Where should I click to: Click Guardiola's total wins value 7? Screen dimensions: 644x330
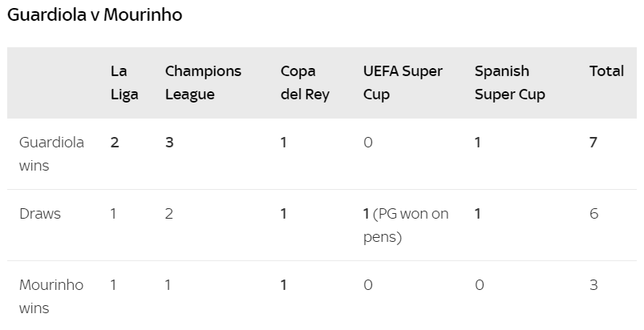(x=593, y=143)
